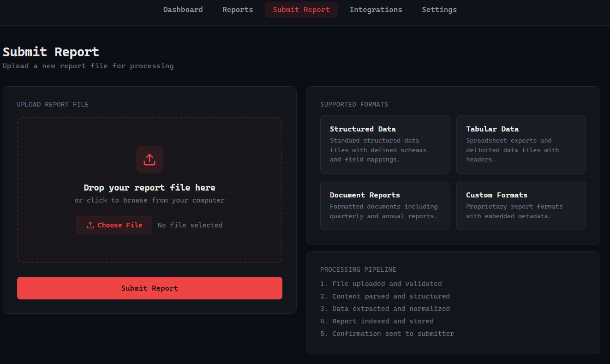Viewport: 610px width, 364px height.
Task: Select the Structured Data format card
Action: tap(385, 144)
